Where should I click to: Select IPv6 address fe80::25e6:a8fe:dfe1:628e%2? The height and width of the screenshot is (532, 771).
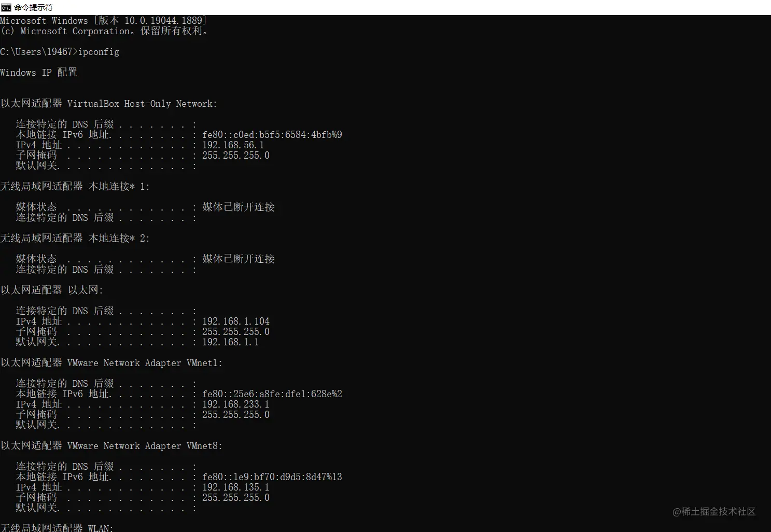click(x=272, y=394)
